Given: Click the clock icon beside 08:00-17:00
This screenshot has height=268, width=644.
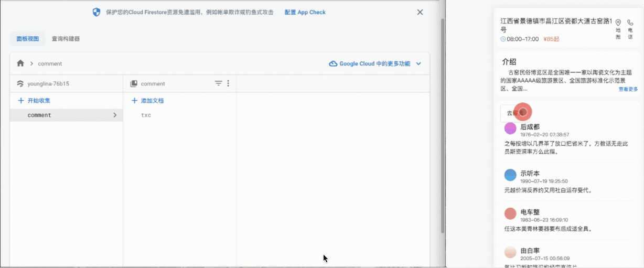Looking at the screenshot, I should (503, 39).
